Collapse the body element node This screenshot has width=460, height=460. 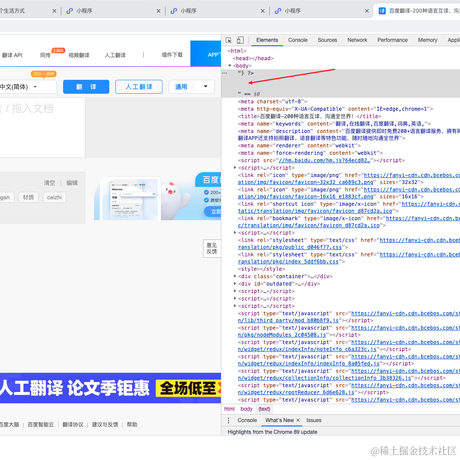click(x=230, y=66)
